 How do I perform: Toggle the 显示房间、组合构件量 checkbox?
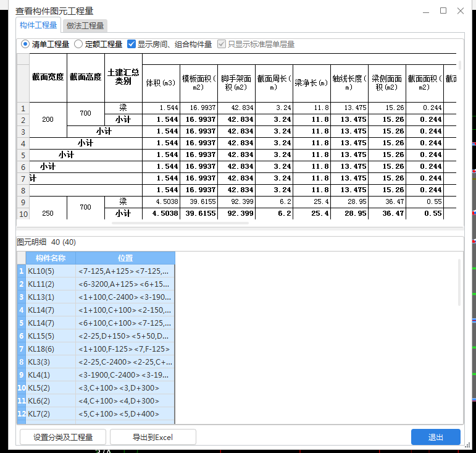coord(169,44)
